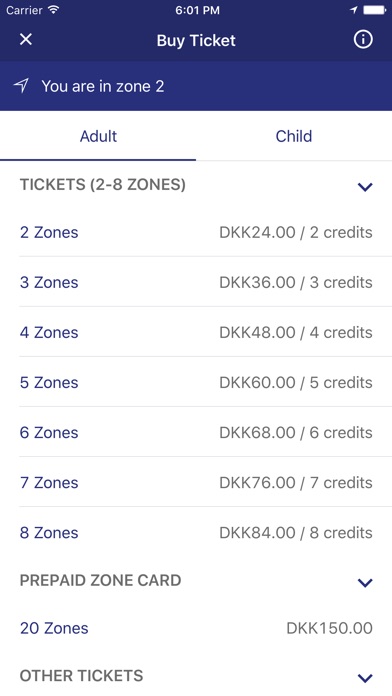392x696 pixels.
Task: Open the info icon in header
Action: (363, 40)
